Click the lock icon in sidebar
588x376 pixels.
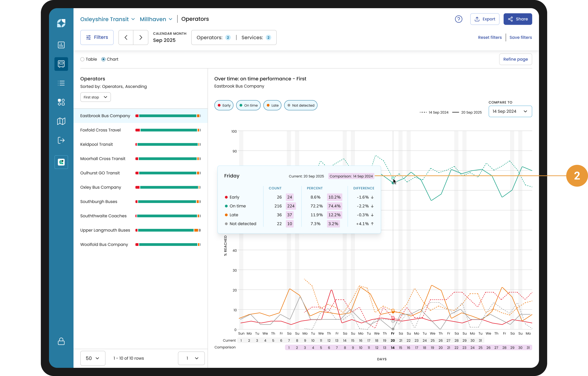click(x=61, y=341)
